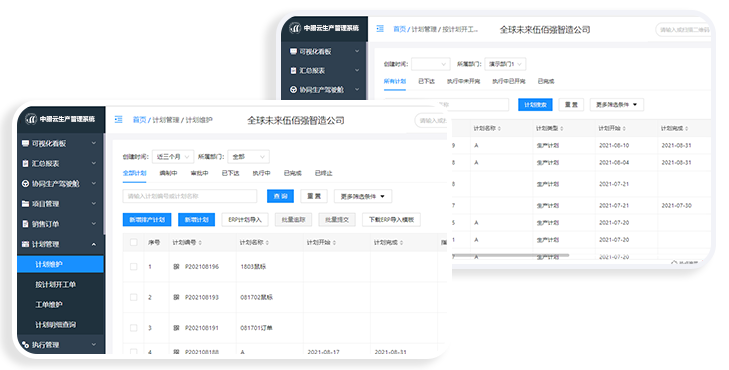Click horizontal scrollbar in back window table
The width and height of the screenshot is (729, 370).
(510, 255)
